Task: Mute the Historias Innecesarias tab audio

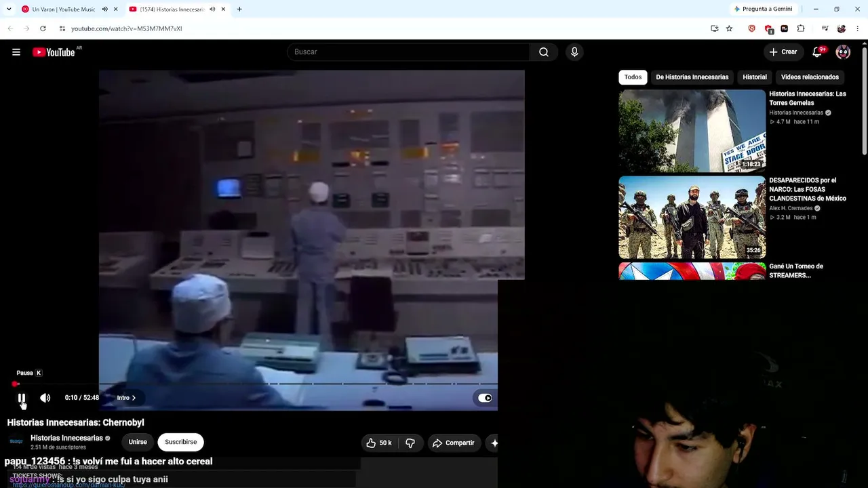Action: tap(212, 9)
